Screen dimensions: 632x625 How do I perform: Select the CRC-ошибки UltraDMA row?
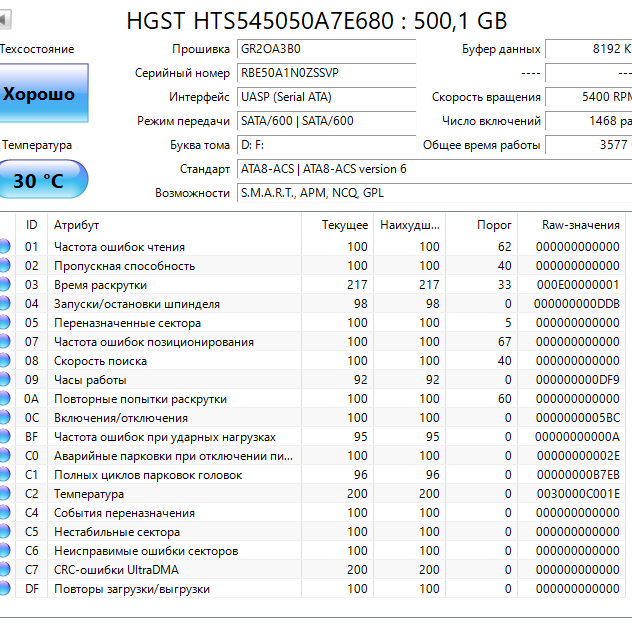pos(312,569)
